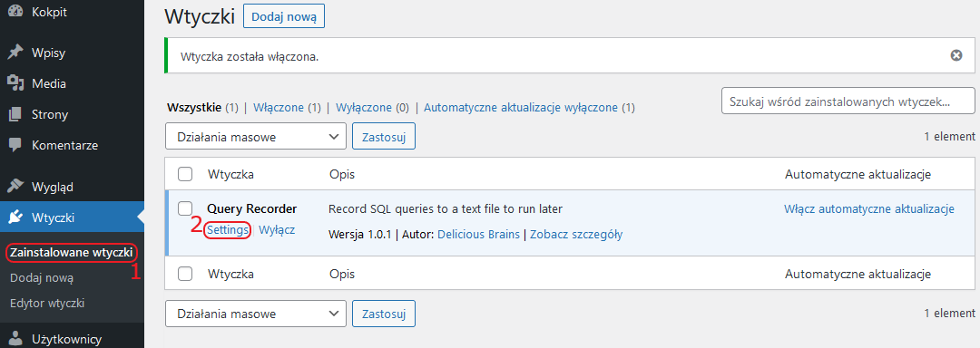Click the Wtyczki plug icon
Image resolution: width=980 pixels, height=348 pixels.
click(x=15, y=217)
